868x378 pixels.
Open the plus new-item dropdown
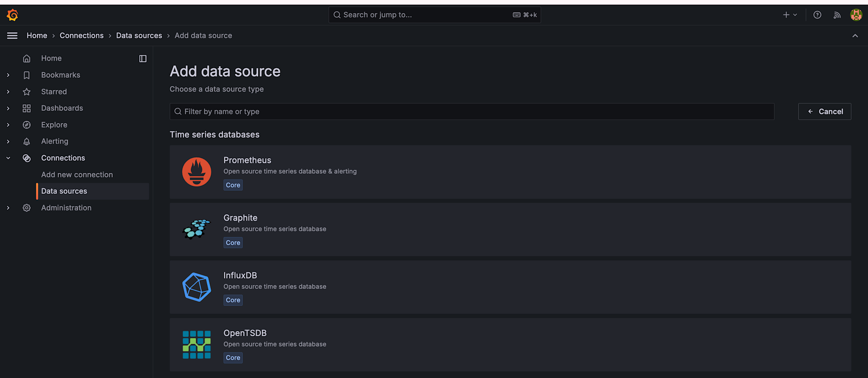pos(789,15)
